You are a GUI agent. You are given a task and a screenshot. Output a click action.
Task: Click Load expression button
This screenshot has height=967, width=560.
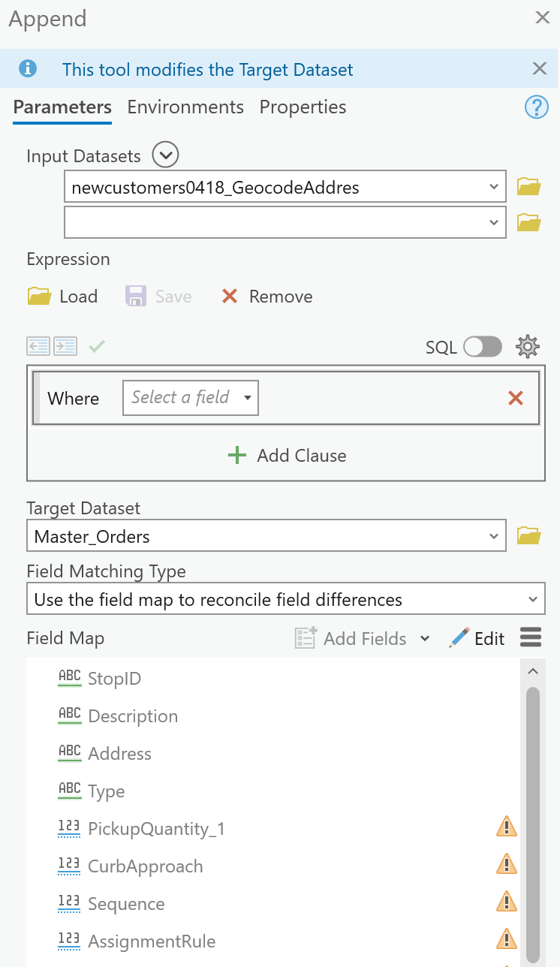tap(63, 297)
